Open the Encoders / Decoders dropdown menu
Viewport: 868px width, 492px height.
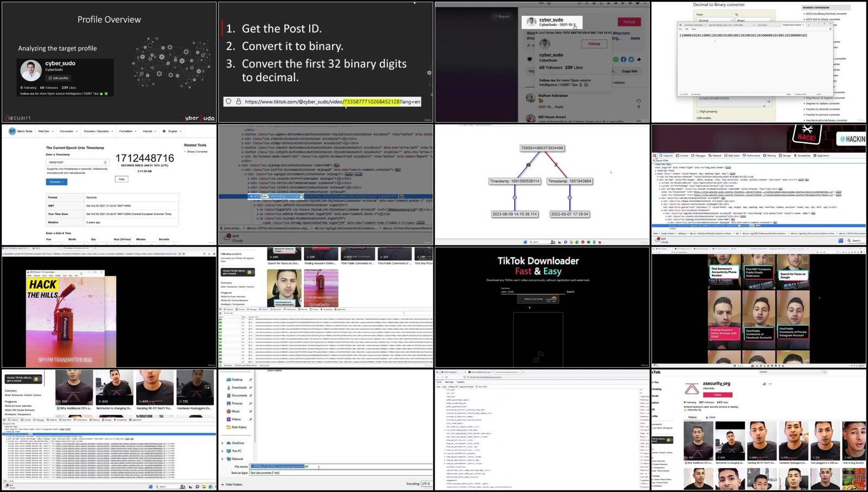[x=98, y=131]
